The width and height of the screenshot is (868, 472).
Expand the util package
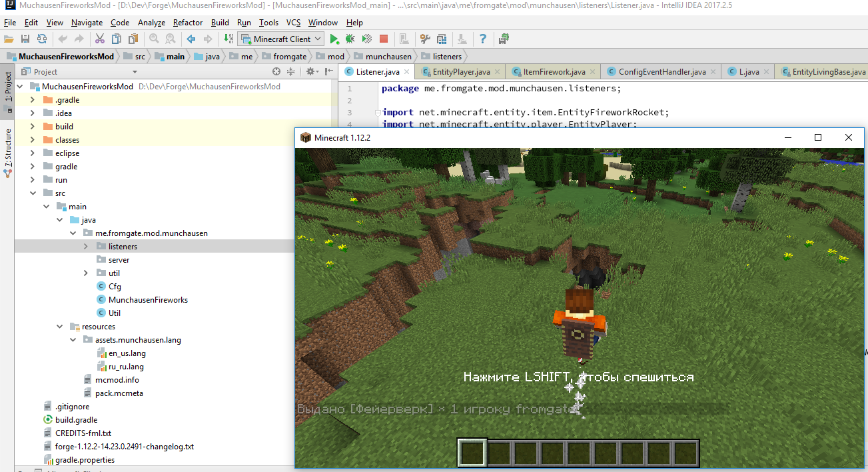85,273
